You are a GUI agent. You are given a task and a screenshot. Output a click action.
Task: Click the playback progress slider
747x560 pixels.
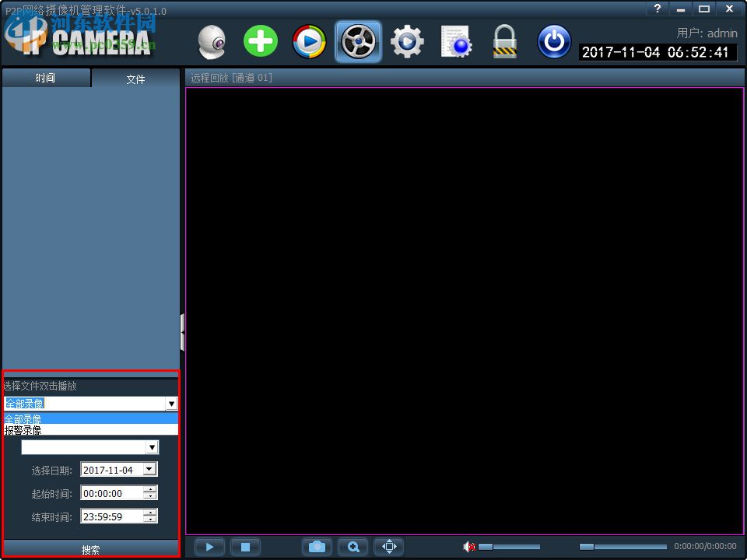(622, 547)
